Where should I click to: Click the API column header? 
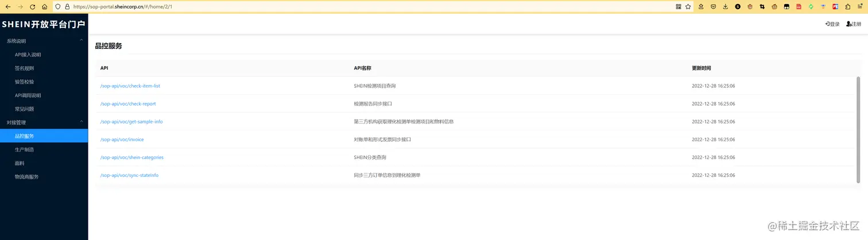point(104,68)
